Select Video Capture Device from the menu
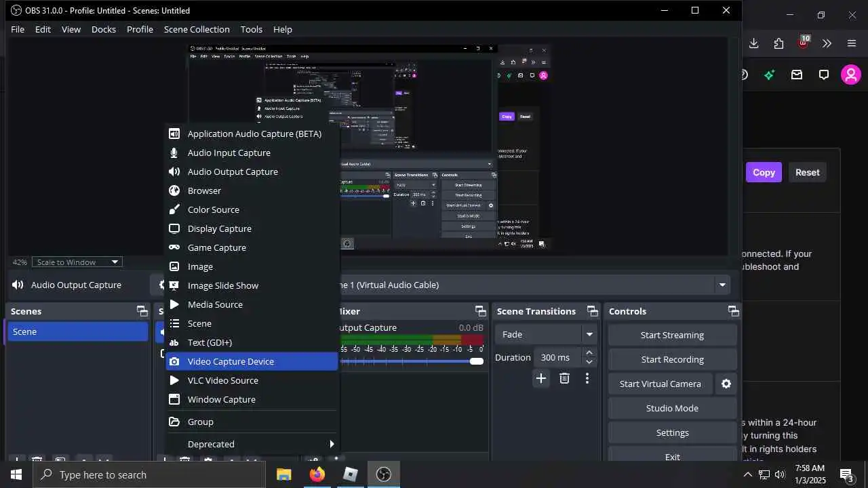Screen dimensions: 868x488 click(x=252, y=361)
